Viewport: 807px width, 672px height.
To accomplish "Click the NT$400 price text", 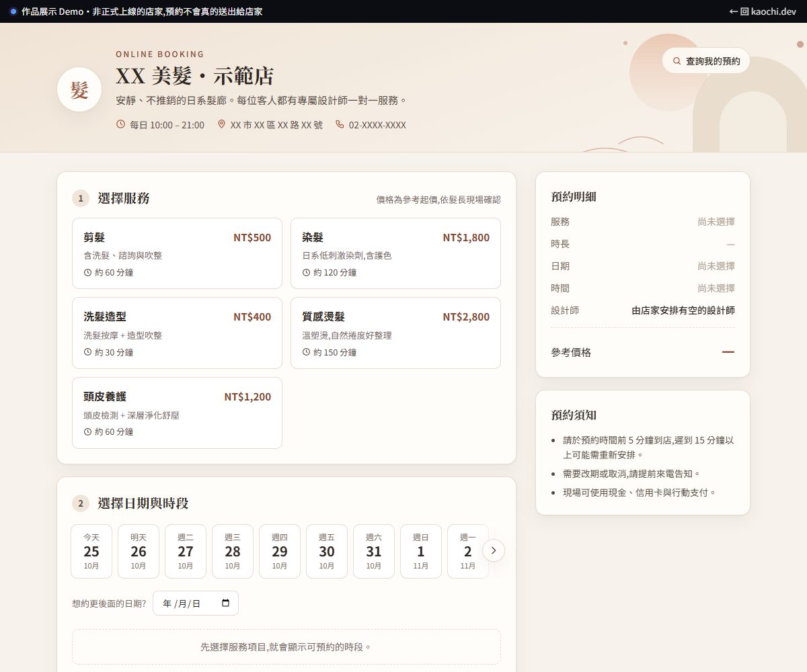I will 252,317.
